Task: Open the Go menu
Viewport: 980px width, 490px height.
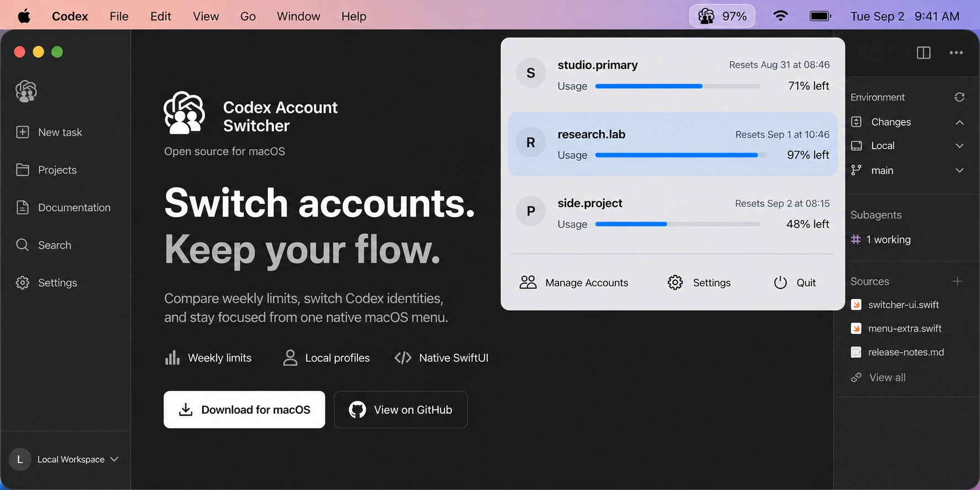Action: 248,16
